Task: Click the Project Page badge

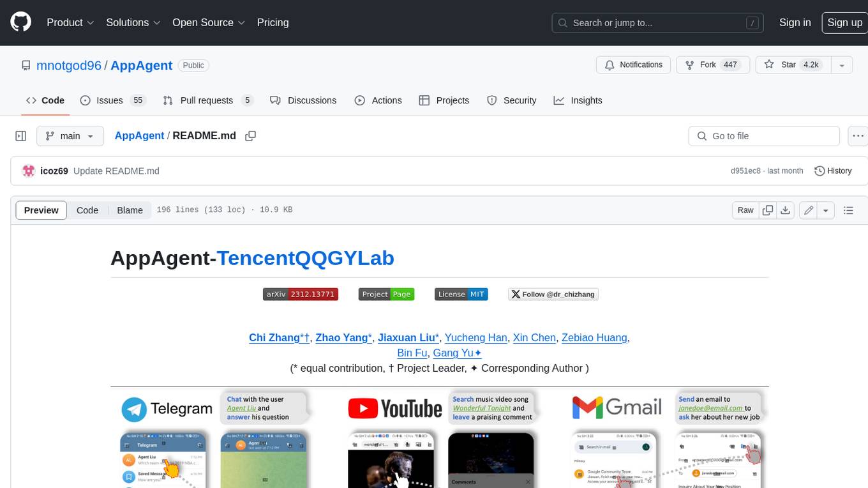Action: click(x=387, y=294)
